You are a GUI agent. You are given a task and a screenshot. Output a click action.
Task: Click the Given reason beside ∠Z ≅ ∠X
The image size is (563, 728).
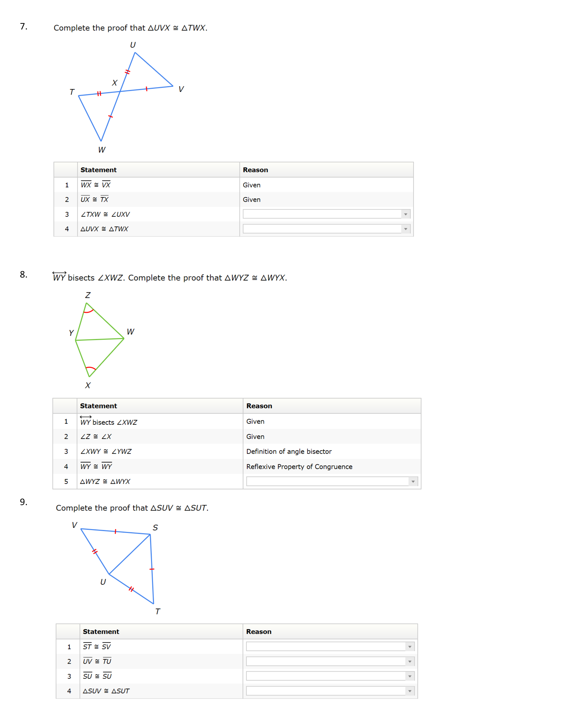[x=255, y=437]
